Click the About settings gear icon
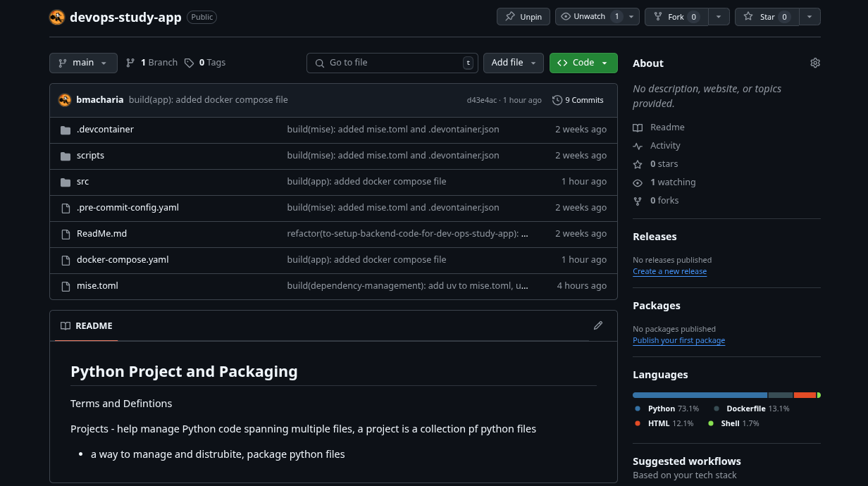Image resolution: width=868 pixels, height=486 pixels. coord(815,63)
